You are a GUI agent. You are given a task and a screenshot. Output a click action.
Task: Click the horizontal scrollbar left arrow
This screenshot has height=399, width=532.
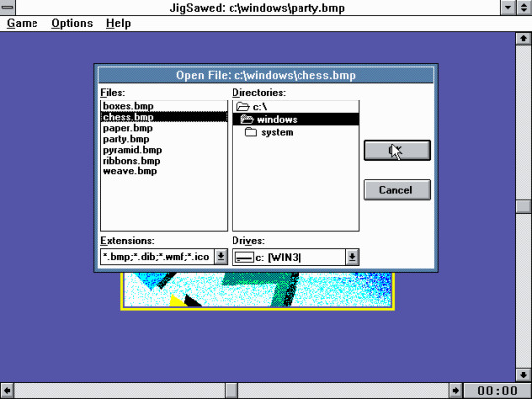tap(7, 391)
